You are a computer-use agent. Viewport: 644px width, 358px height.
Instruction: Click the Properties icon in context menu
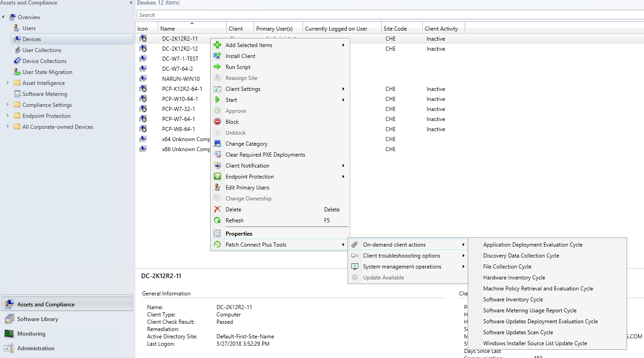coord(217,234)
